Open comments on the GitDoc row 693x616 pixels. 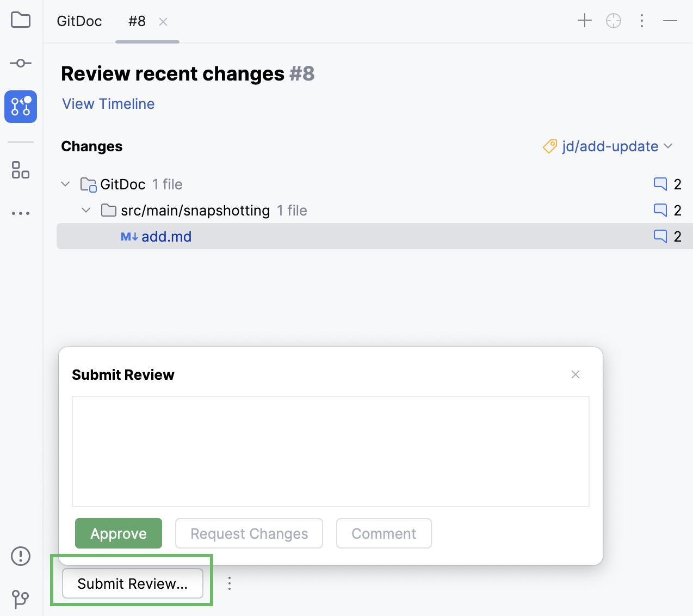pos(660,184)
